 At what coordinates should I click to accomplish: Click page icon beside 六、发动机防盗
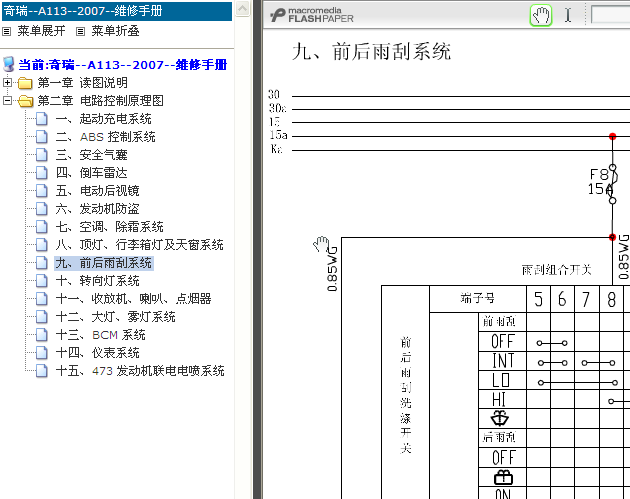[41, 209]
